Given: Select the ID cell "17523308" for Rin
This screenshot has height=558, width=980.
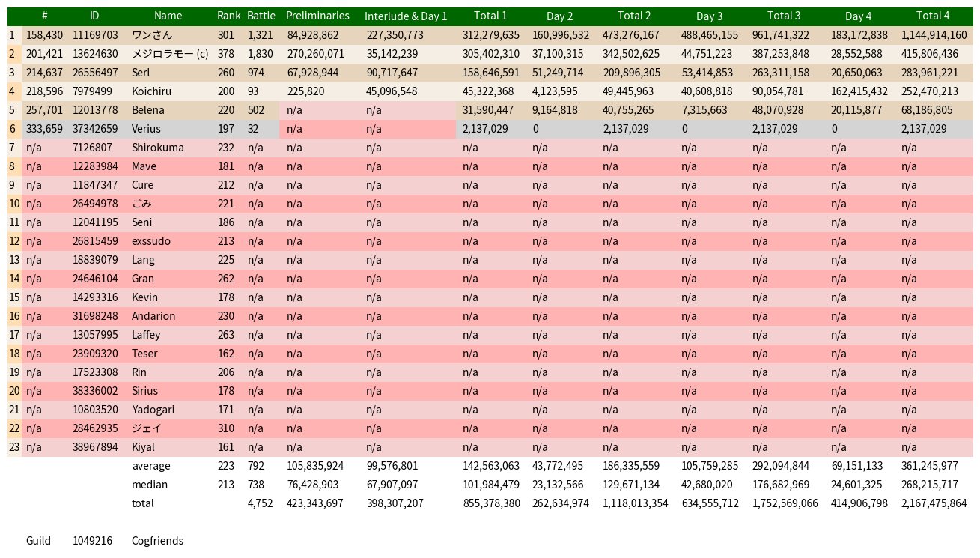Looking at the screenshot, I should (x=95, y=372).
